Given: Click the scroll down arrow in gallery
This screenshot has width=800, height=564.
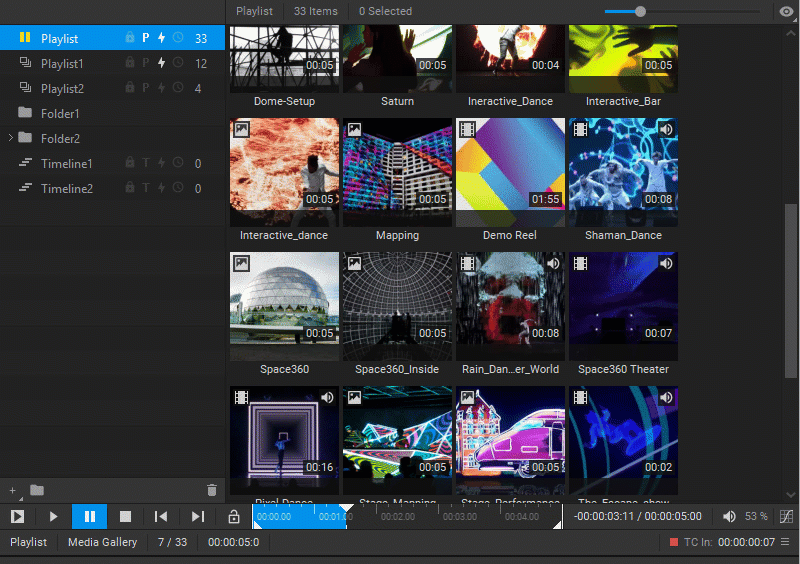Looking at the screenshot, I should coord(791,494).
